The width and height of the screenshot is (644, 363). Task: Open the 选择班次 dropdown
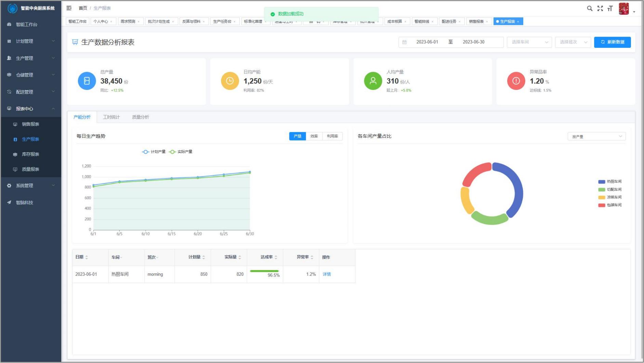[x=573, y=42]
